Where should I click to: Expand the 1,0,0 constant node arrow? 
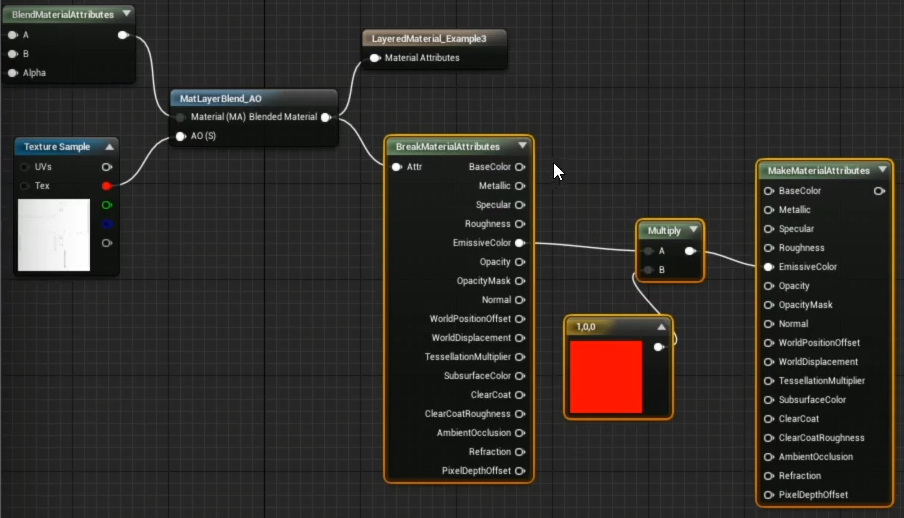point(661,326)
